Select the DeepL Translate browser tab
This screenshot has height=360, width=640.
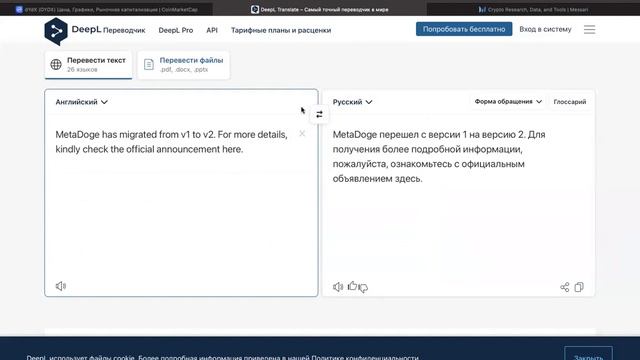click(320, 9)
